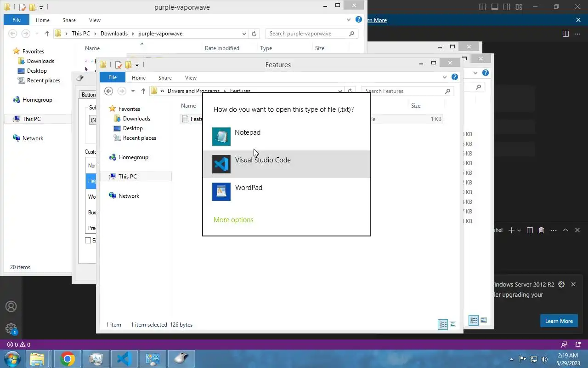Go up one level in purple-vaporwave window
Screen dimensions: 588x368
[47, 34]
